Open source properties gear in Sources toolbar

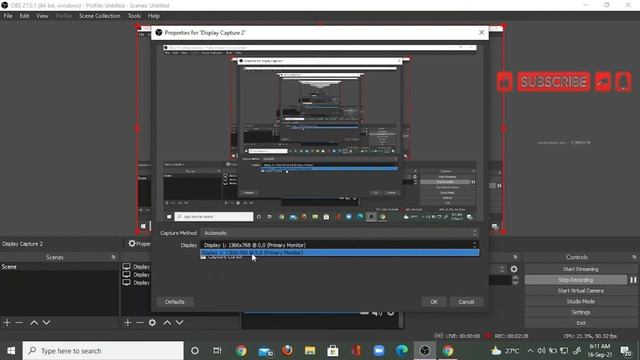coord(152,322)
